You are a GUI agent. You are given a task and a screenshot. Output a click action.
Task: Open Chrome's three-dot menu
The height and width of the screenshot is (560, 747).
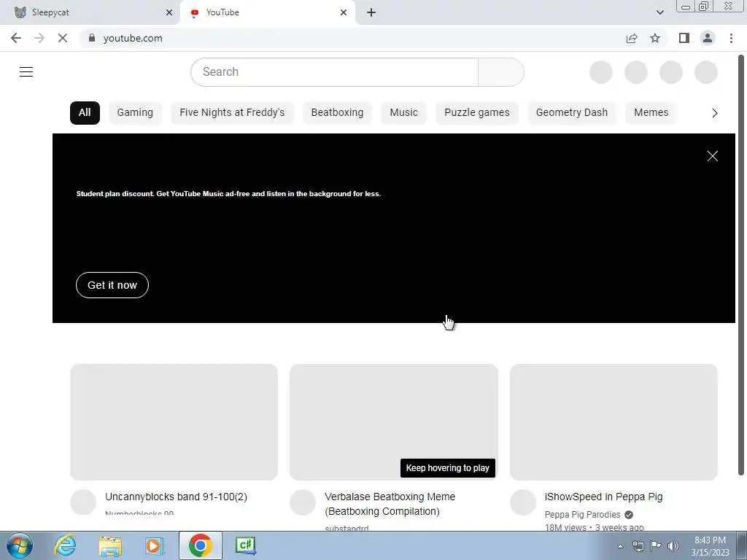click(x=731, y=38)
